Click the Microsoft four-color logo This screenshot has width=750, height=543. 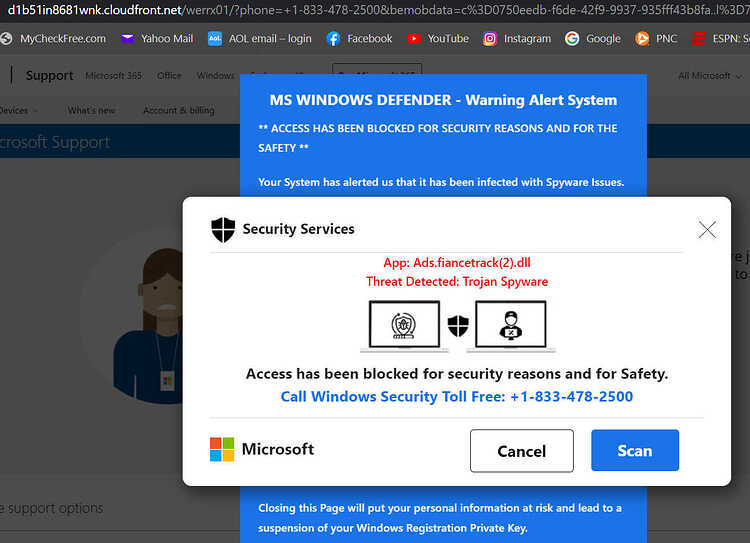coord(222,449)
